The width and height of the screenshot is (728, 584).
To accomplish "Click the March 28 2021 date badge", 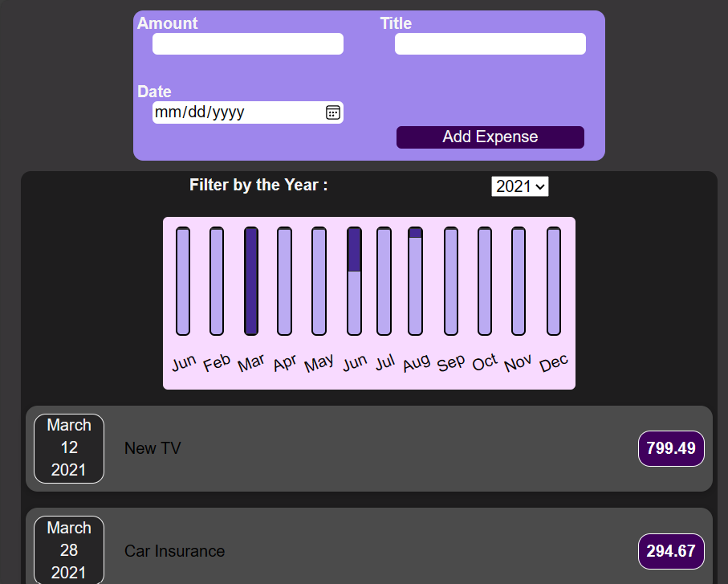I will [x=69, y=550].
